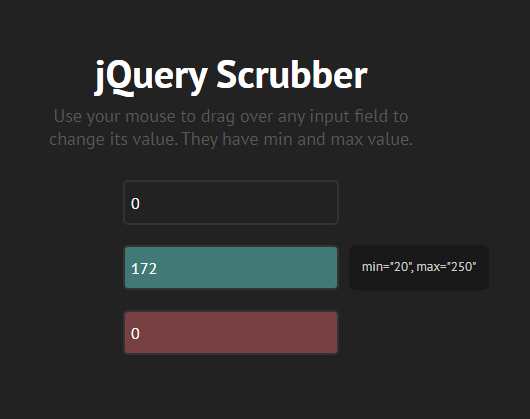Click the number 172 in teal field
Image resolution: width=530 pixels, height=419 pixels.
point(144,269)
